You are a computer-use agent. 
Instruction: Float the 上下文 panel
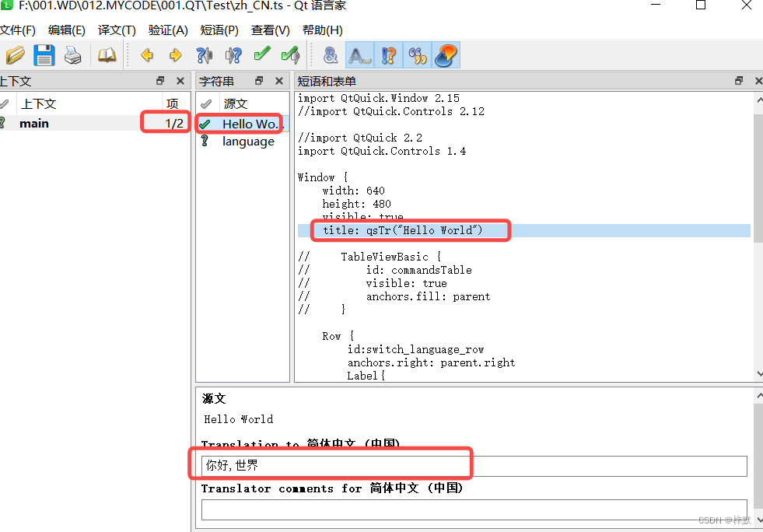160,81
